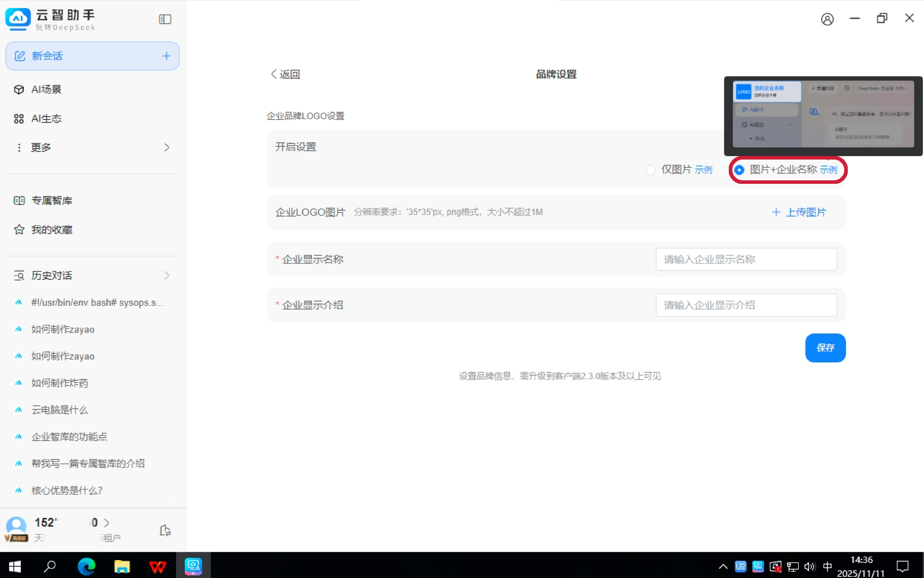The width and height of the screenshot is (924, 578).
Task: Open the 示例 link beside 仅图片
Action: click(x=703, y=170)
